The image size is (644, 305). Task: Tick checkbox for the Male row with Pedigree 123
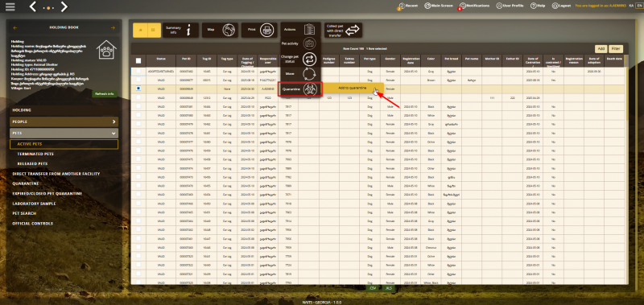click(138, 97)
